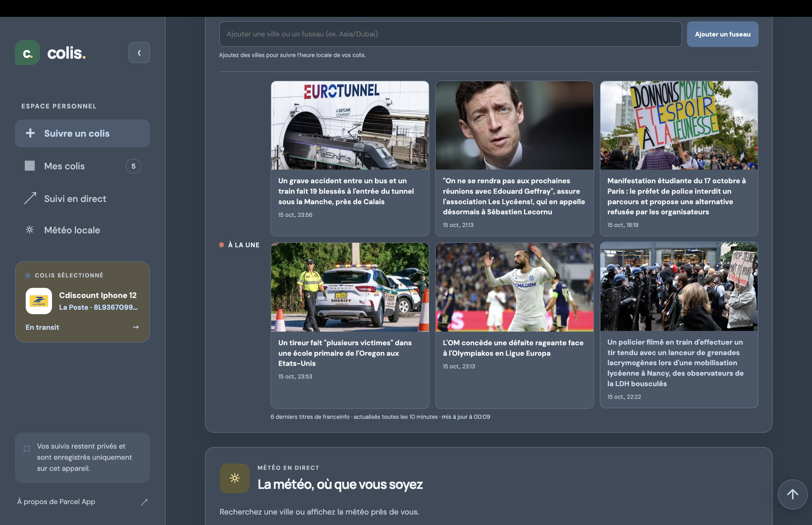Open the student protest sign thumbnail

point(679,125)
